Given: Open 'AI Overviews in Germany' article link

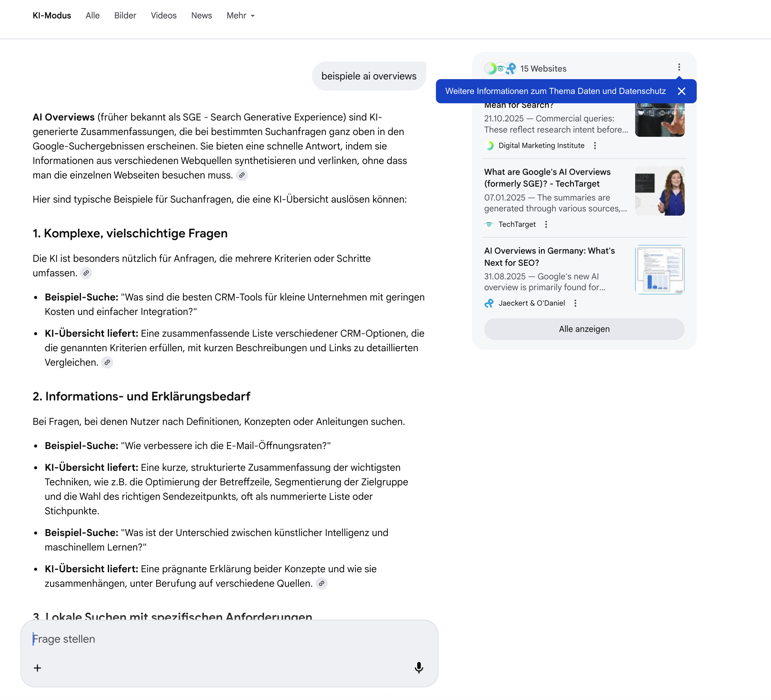Looking at the screenshot, I should pos(549,257).
